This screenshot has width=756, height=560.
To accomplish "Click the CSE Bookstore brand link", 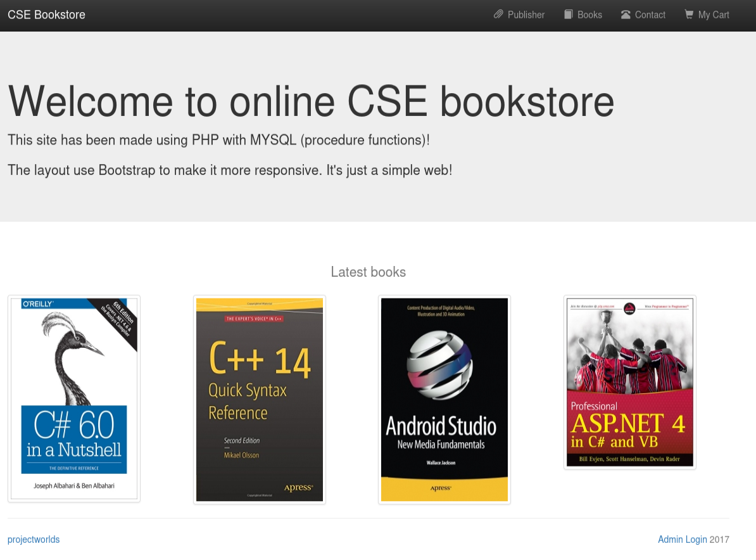I will 46,15.
